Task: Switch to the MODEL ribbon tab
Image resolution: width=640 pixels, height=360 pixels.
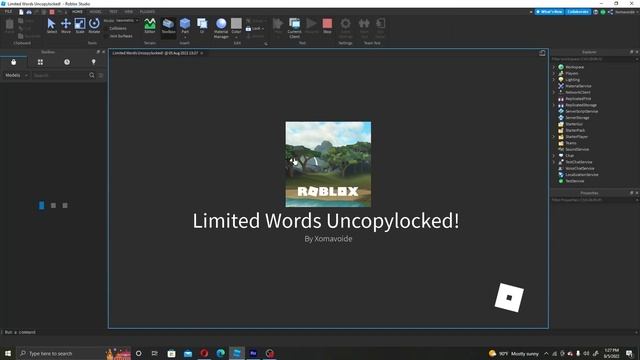Action: click(x=96, y=12)
